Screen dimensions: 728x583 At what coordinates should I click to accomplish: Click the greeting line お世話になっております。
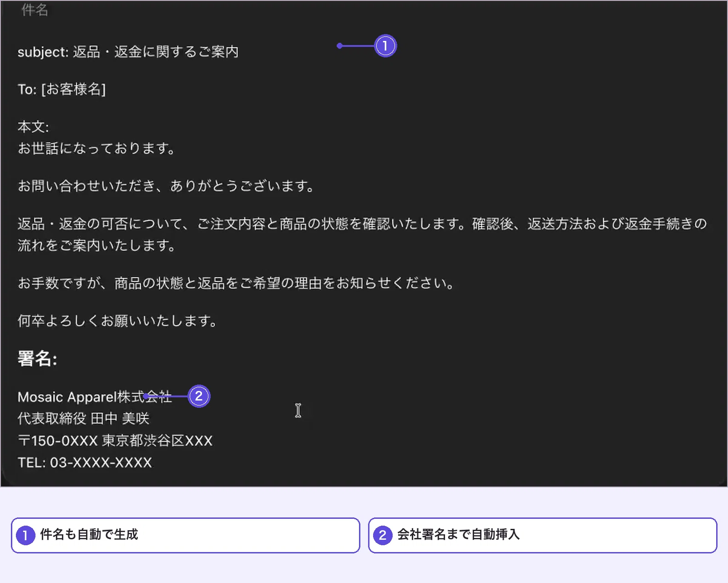click(96, 148)
